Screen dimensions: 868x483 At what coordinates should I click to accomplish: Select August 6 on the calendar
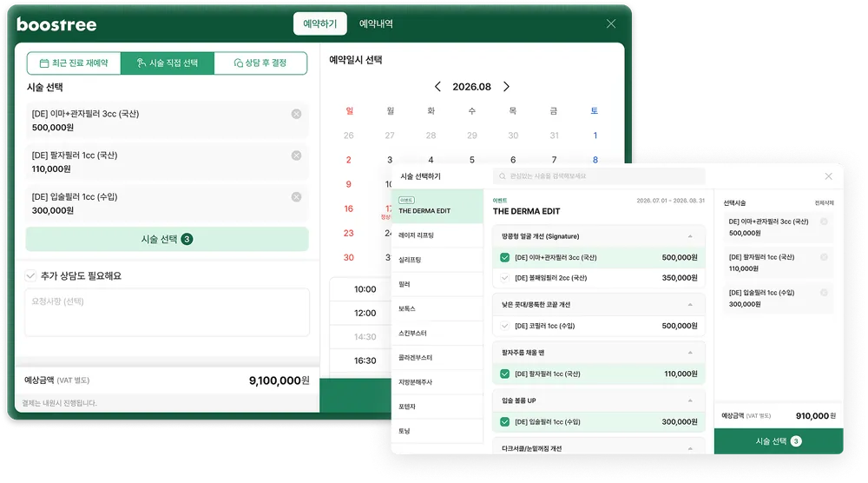click(513, 160)
